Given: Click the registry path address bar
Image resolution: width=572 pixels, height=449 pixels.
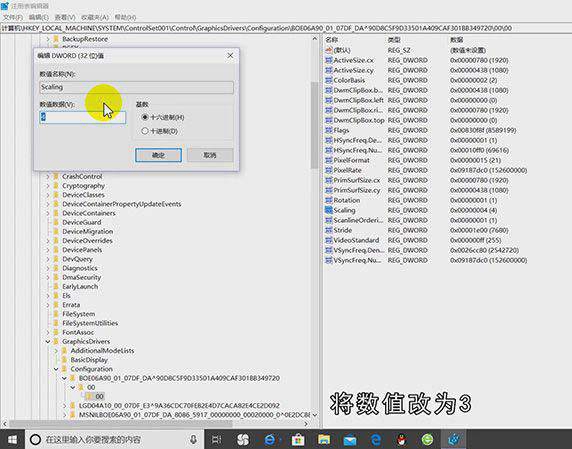Looking at the screenshot, I should click(x=286, y=28).
